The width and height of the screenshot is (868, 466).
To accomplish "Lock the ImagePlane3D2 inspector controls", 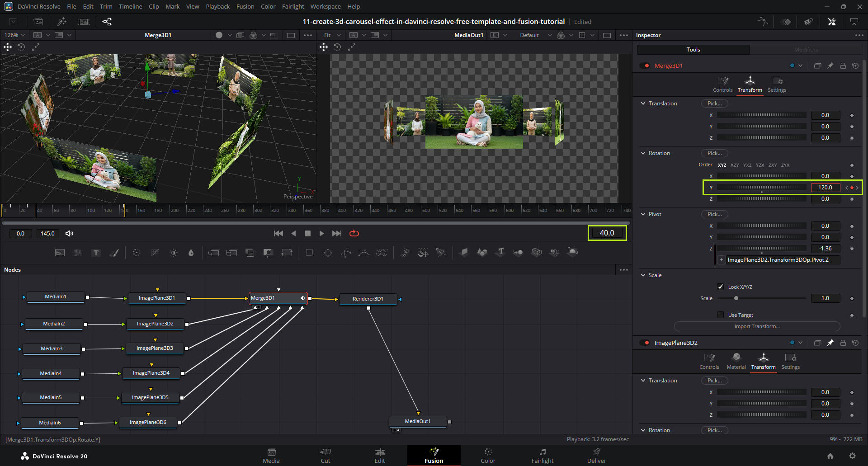I will click(x=843, y=343).
